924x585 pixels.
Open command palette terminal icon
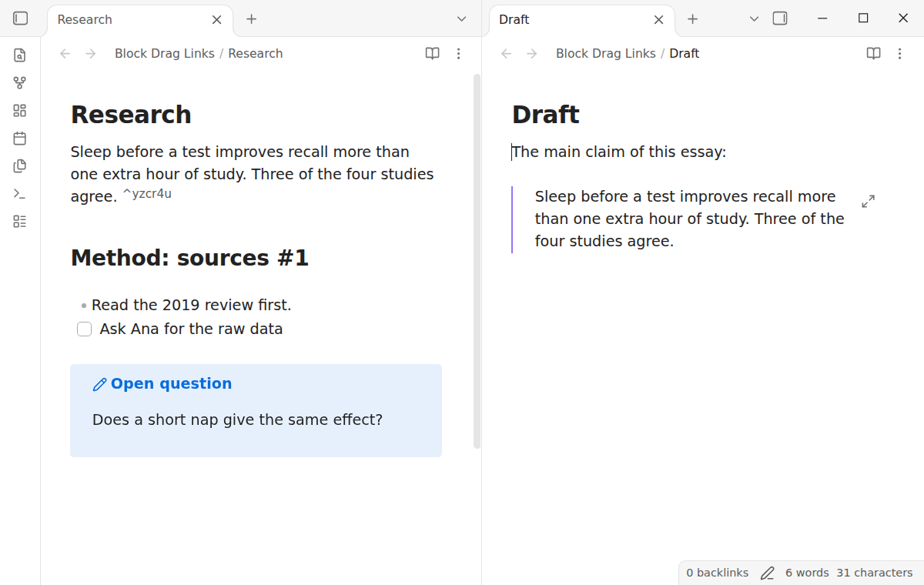click(x=20, y=193)
